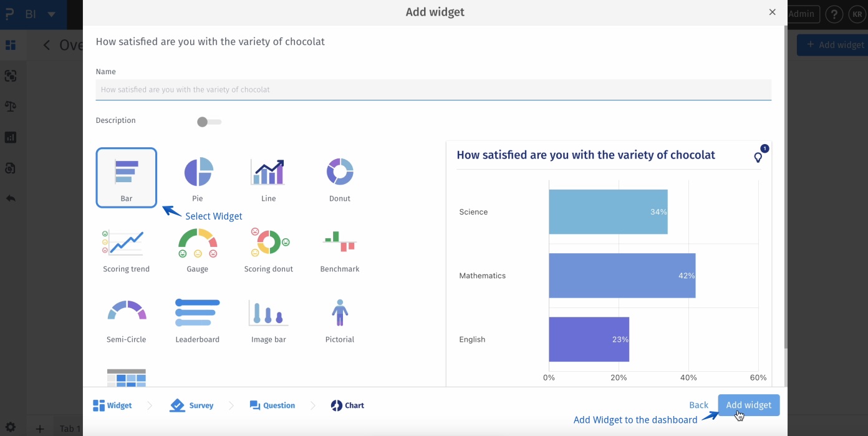
Task: Pick the Benchmark widget type
Action: point(339,248)
